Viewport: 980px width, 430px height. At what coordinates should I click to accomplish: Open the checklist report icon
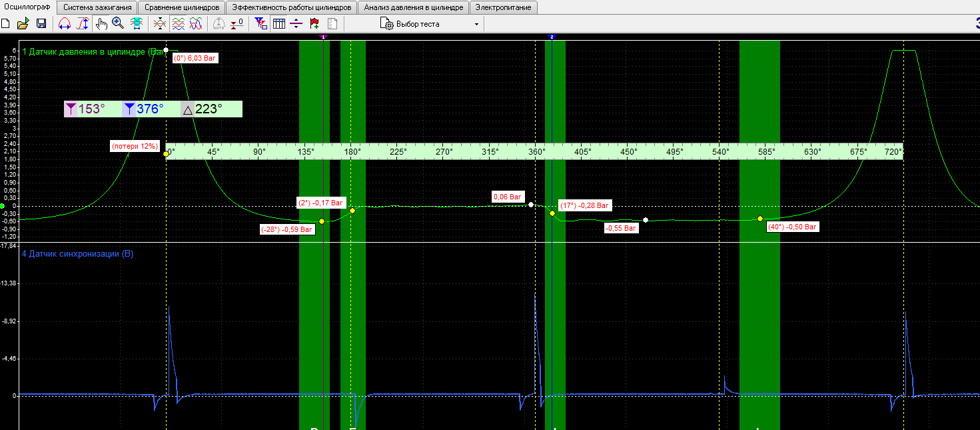coord(332,23)
